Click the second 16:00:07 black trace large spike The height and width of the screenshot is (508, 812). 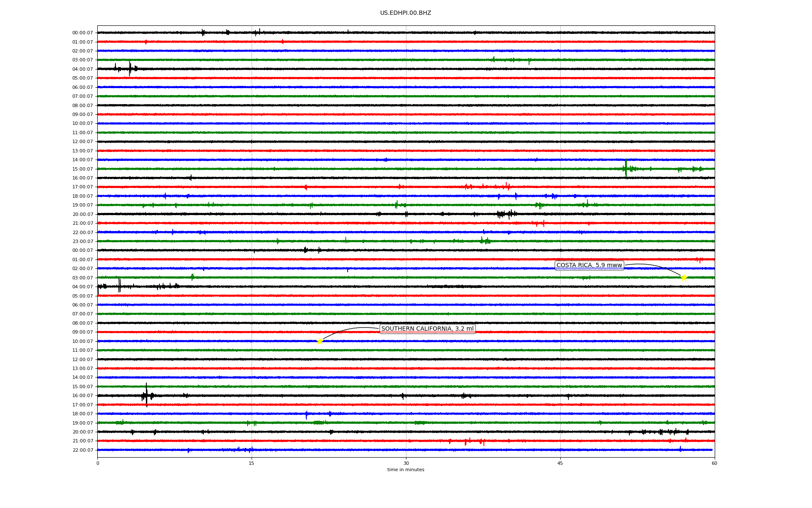pyautogui.click(x=146, y=395)
